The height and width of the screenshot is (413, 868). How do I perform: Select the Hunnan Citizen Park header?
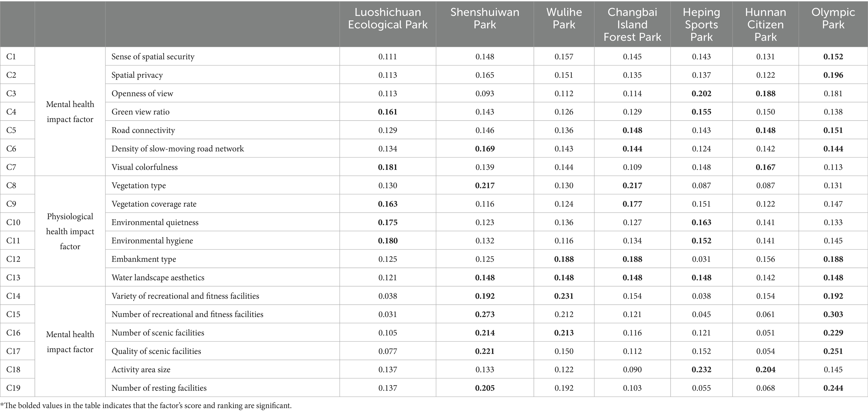click(x=765, y=25)
